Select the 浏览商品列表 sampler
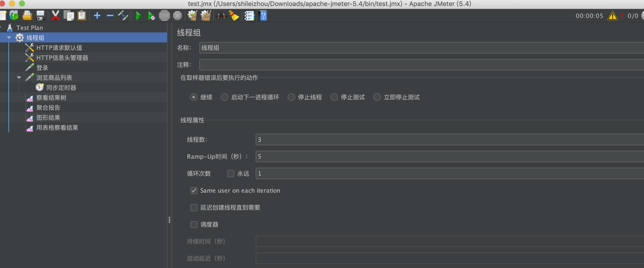This screenshot has height=268, width=644. 54,78
